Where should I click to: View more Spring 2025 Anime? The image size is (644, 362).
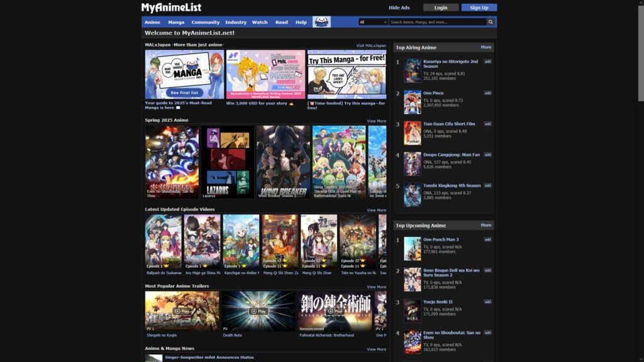(376, 121)
